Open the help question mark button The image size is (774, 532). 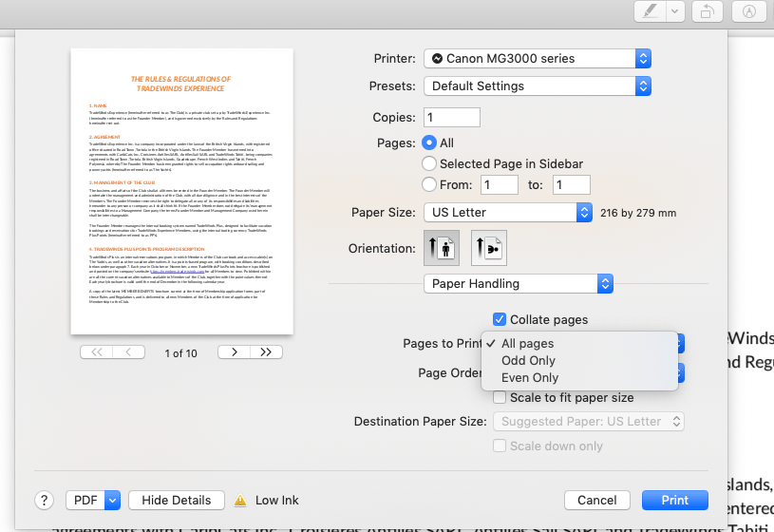(44, 501)
